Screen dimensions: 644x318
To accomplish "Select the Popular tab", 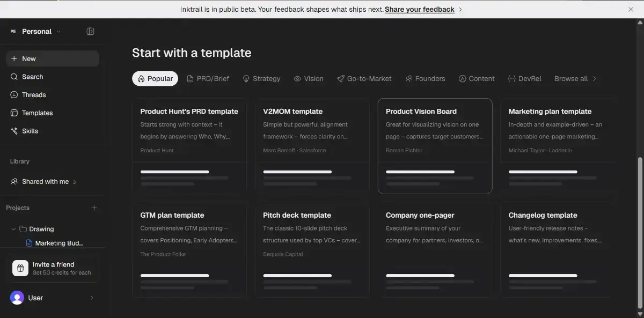I will tap(155, 79).
